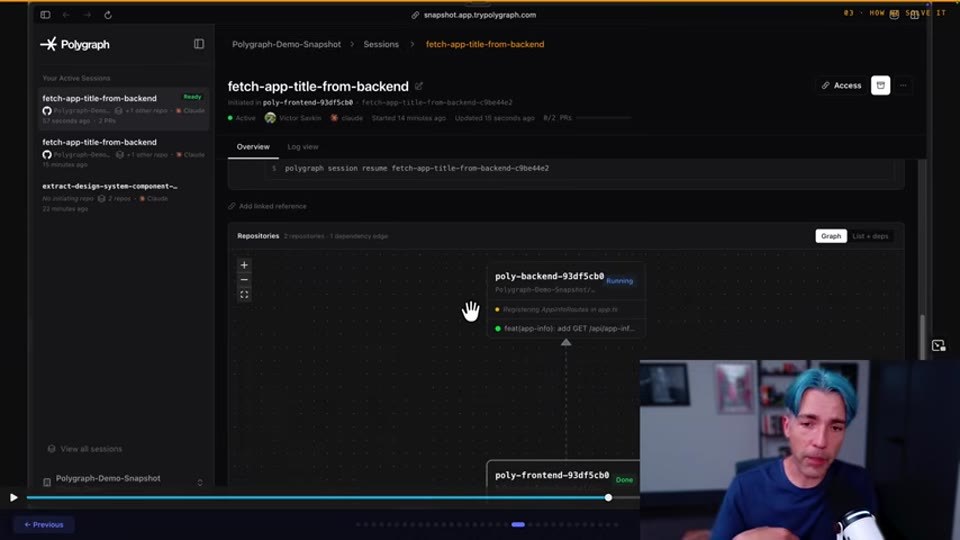Fit the graph to view
Image resolution: width=960 pixels, height=540 pixels.
(244, 294)
